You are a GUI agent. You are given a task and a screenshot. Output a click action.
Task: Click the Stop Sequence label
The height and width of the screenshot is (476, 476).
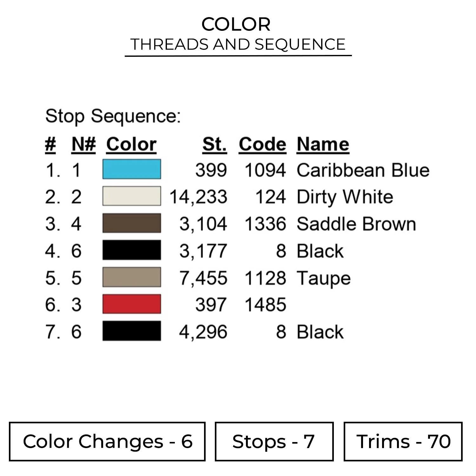[113, 116]
